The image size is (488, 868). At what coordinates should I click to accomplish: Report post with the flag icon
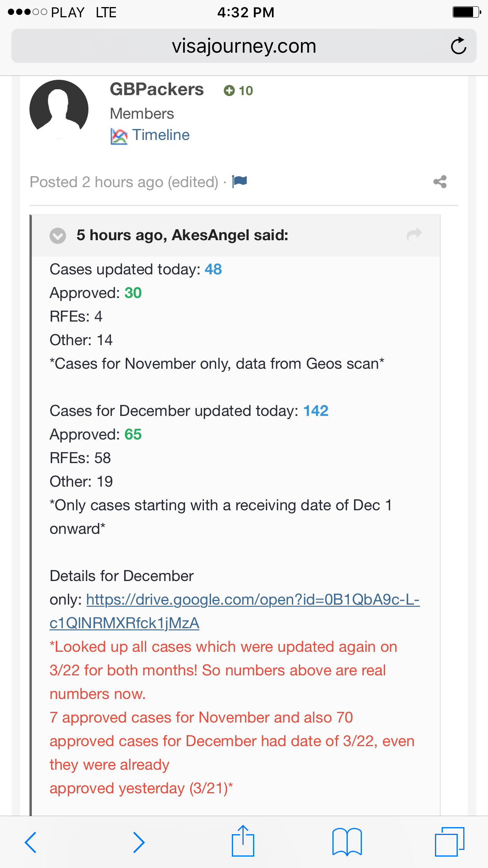tap(239, 181)
